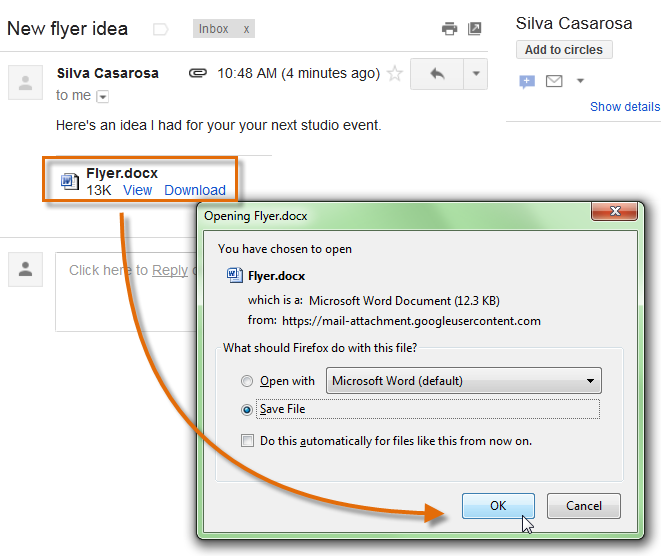
Task: Open the Microsoft Word (default) dropdown
Action: click(x=464, y=381)
